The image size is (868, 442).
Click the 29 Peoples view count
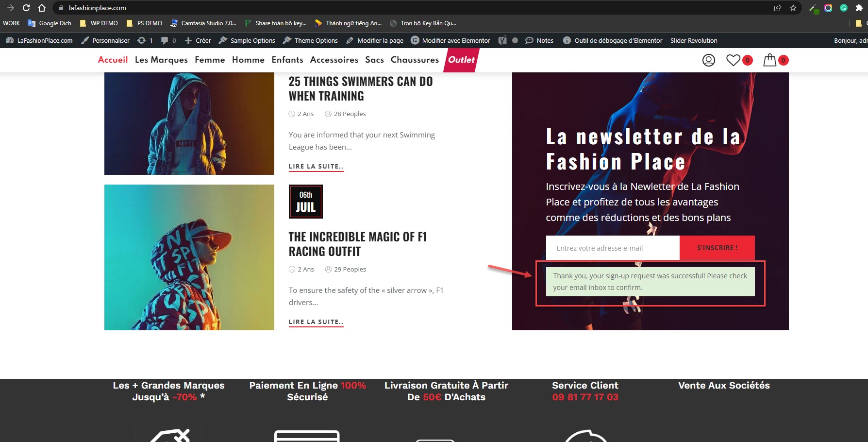pos(345,269)
